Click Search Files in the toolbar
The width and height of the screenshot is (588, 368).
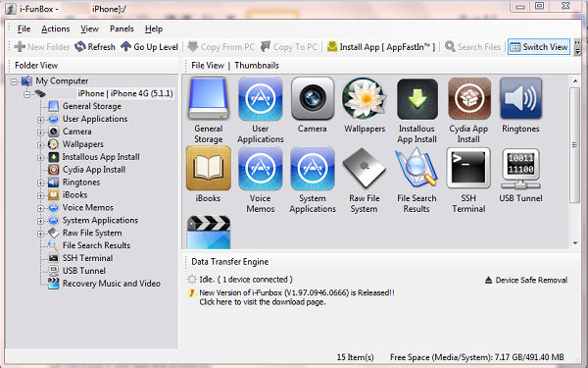472,47
